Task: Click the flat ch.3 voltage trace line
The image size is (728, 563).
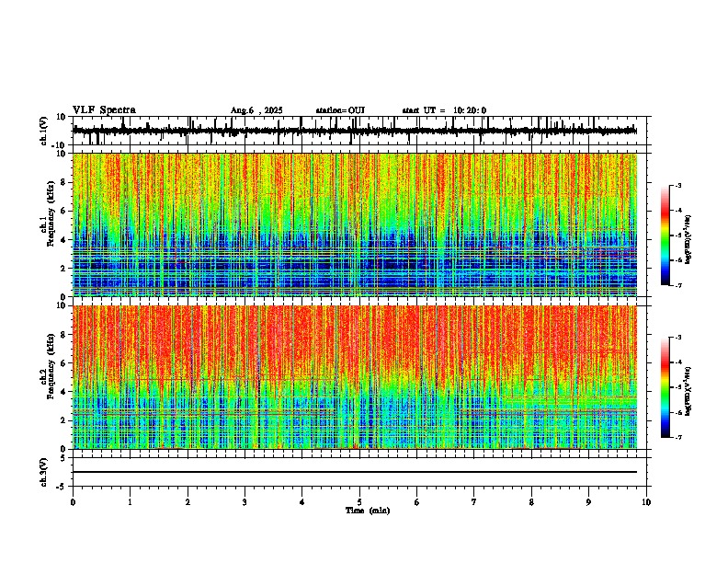Action: [x=354, y=472]
